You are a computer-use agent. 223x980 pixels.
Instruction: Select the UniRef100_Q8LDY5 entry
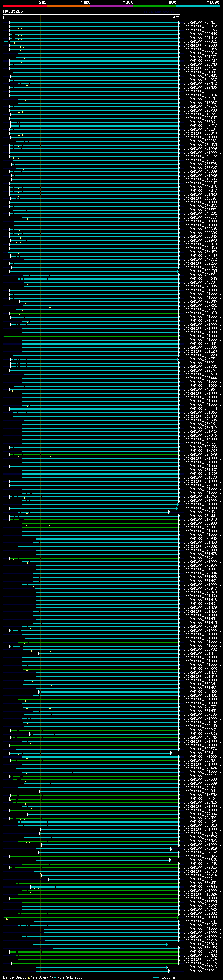click(200, 49)
